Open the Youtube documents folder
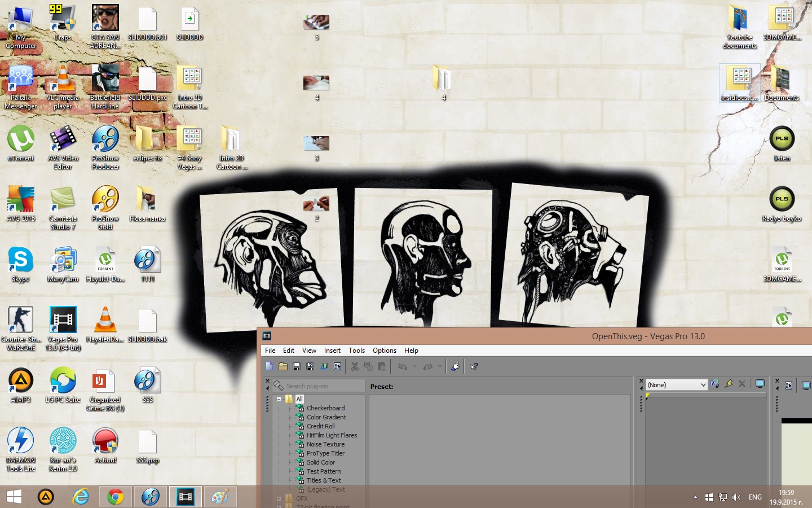The width and height of the screenshot is (812, 508). pyautogui.click(x=740, y=27)
